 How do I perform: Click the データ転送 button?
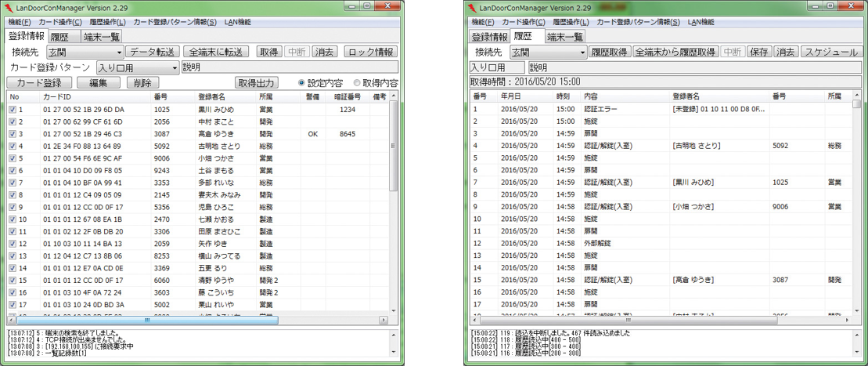click(153, 53)
